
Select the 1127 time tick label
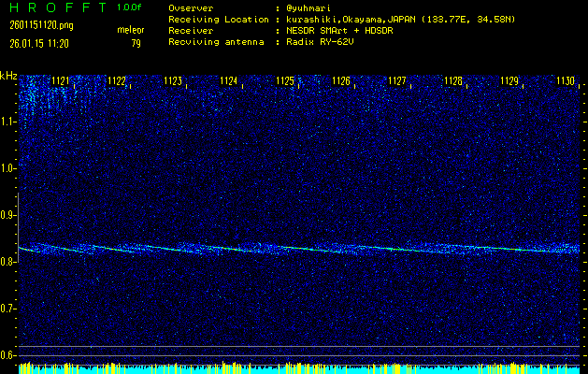point(397,82)
